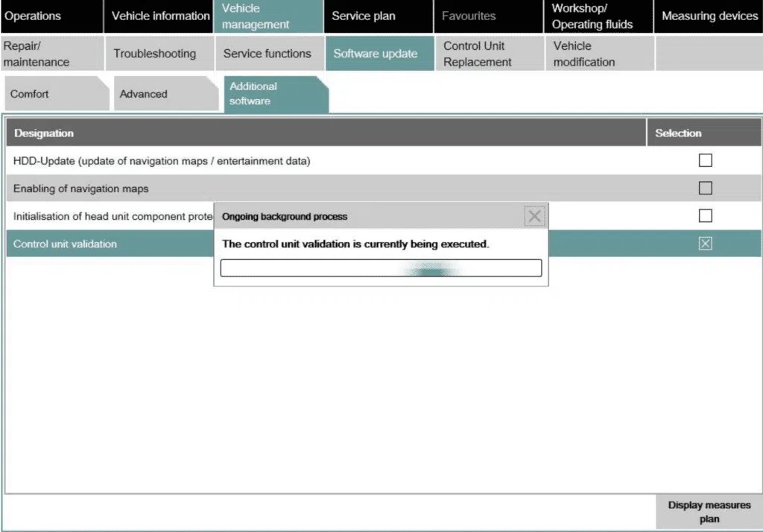This screenshot has width=763, height=532.
Task: Uncheck the Control unit validation selection
Action: point(705,243)
